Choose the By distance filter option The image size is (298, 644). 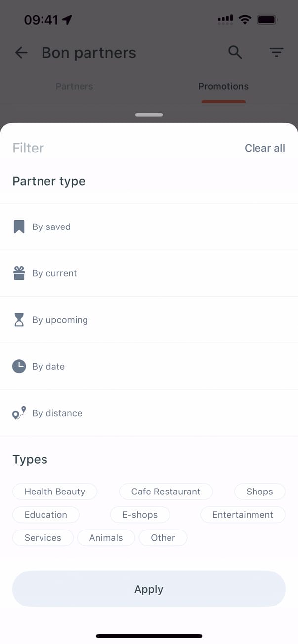tap(57, 413)
